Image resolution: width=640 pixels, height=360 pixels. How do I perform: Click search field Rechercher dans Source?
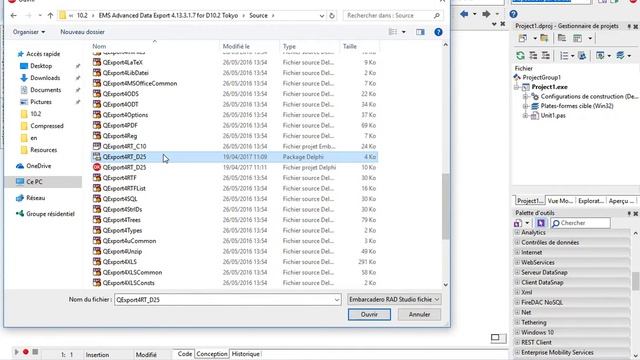[393, 16]
